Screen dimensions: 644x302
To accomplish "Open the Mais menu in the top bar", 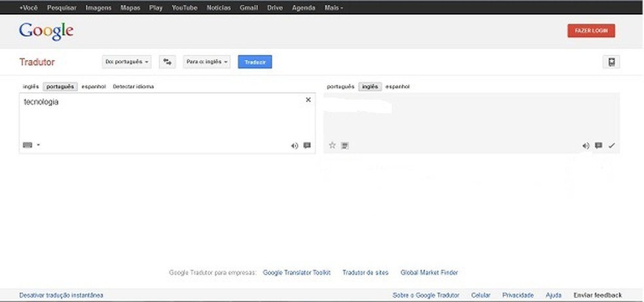I will (334, 8).
